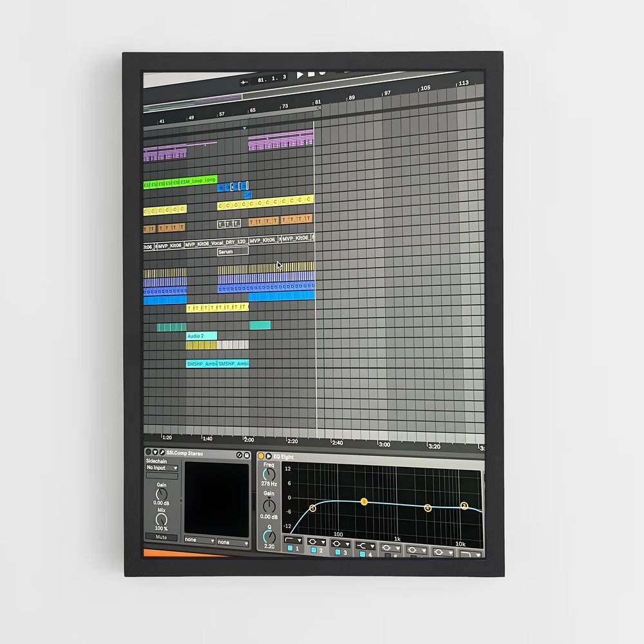Click the EQ Eight Gain knob at 0.00 dB
This screenshot has height=644, width=644.
(269, 506)
